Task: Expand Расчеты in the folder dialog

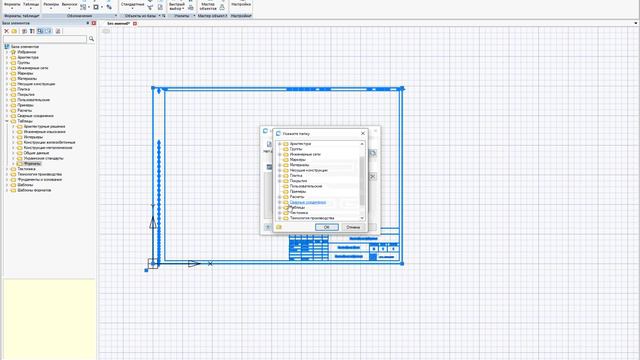Action: 280,197
